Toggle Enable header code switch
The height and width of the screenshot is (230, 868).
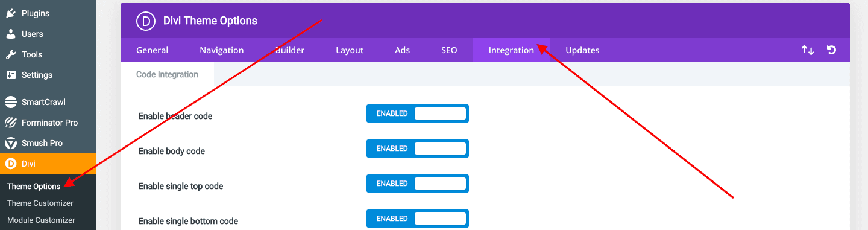[418, 113]
